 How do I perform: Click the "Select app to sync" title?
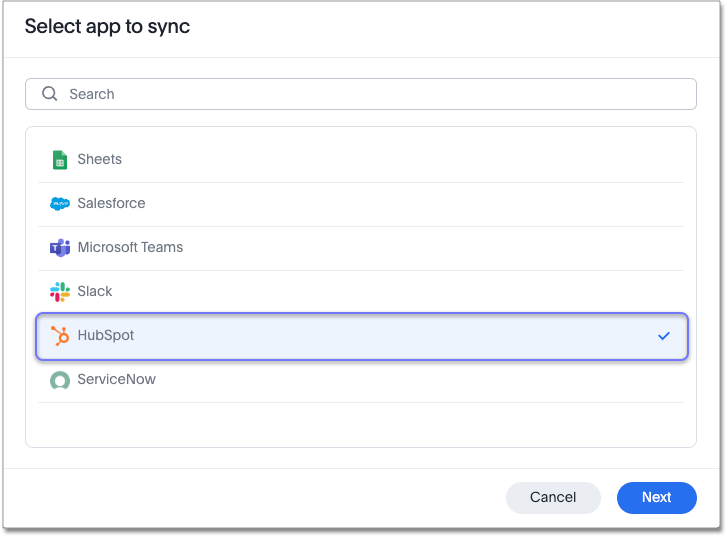click(107, 27)
